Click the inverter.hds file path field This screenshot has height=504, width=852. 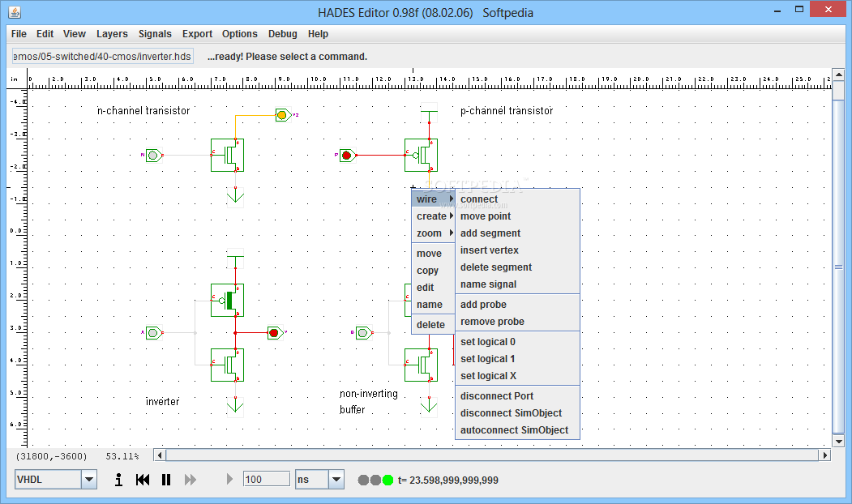pos(103,56)
